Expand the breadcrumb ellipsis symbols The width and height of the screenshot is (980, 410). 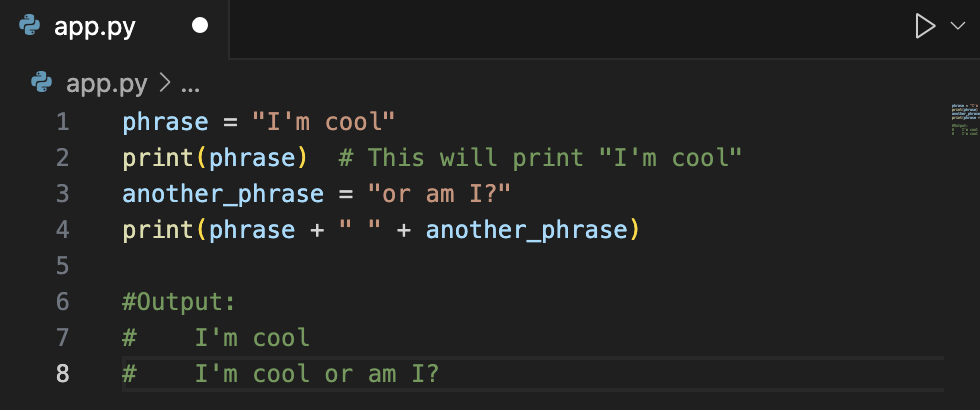click(190, 85)
